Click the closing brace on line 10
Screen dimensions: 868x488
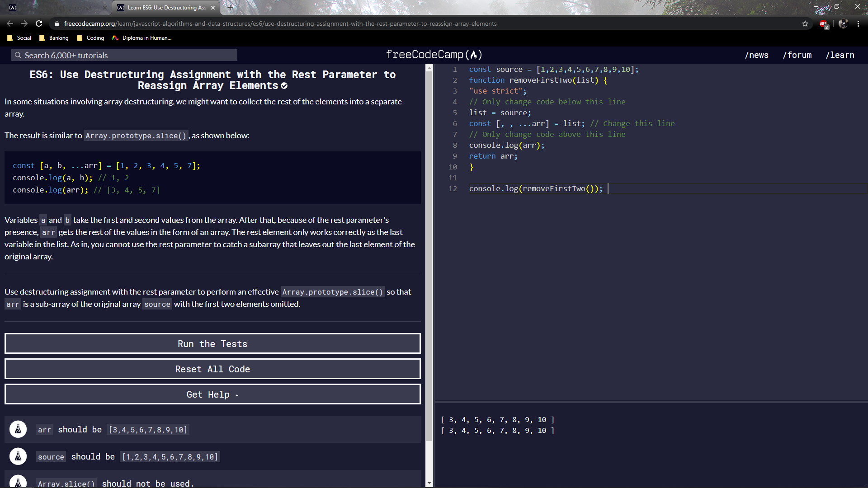471,167
